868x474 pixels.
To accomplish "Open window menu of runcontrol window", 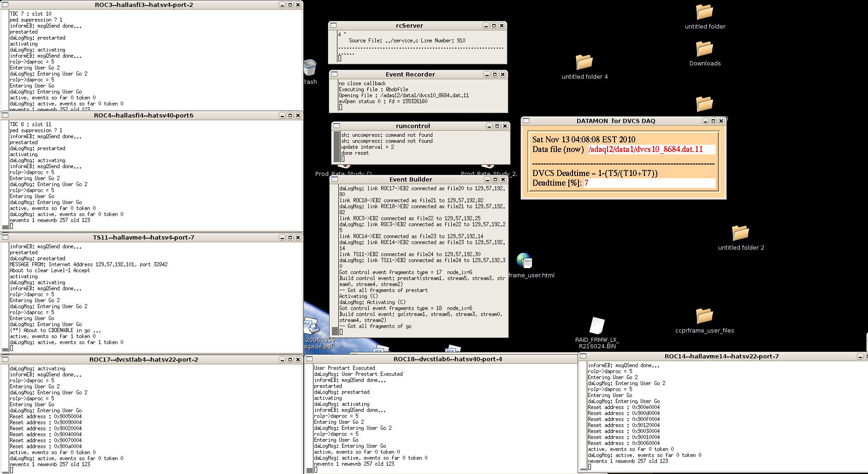I will coord(337,126).
